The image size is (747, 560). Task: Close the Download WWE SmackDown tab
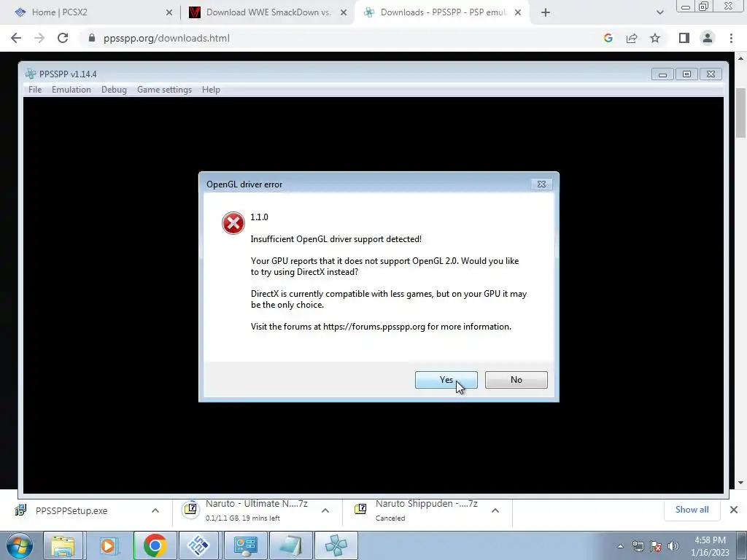[344, 12]
